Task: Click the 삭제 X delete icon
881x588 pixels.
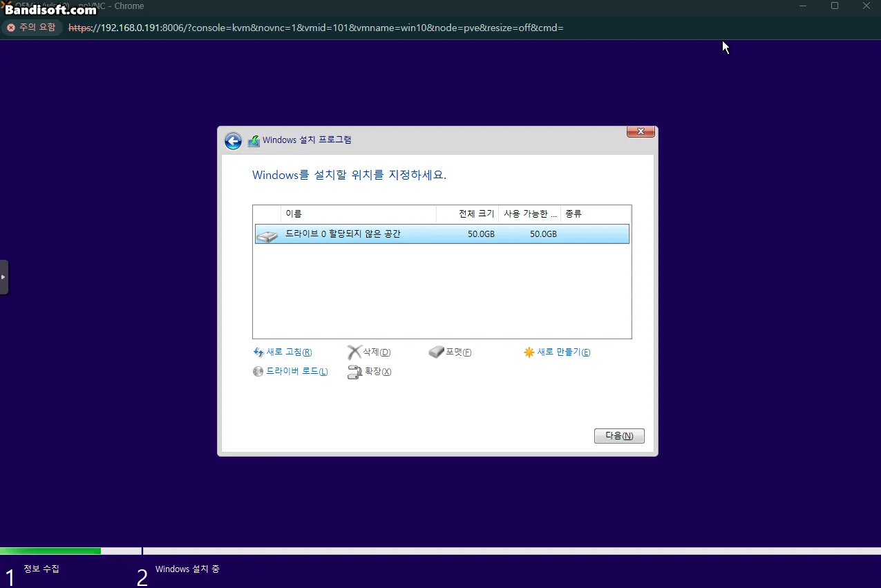Action: [354, 352]
